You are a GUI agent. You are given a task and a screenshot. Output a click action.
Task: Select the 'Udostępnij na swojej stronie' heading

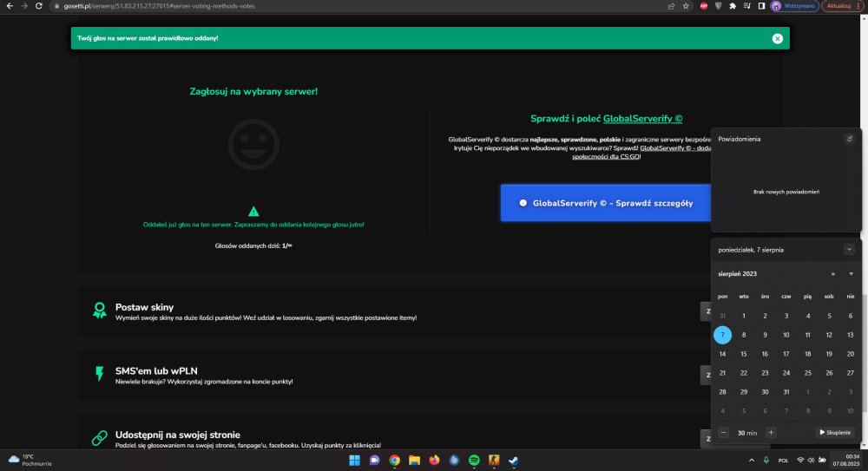(178, 435)
